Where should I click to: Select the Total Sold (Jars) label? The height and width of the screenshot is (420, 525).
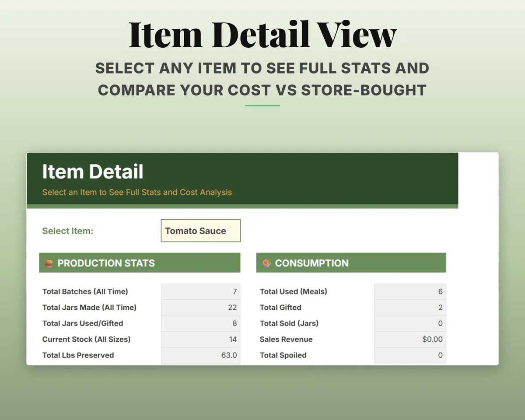(x=289, y=323)
